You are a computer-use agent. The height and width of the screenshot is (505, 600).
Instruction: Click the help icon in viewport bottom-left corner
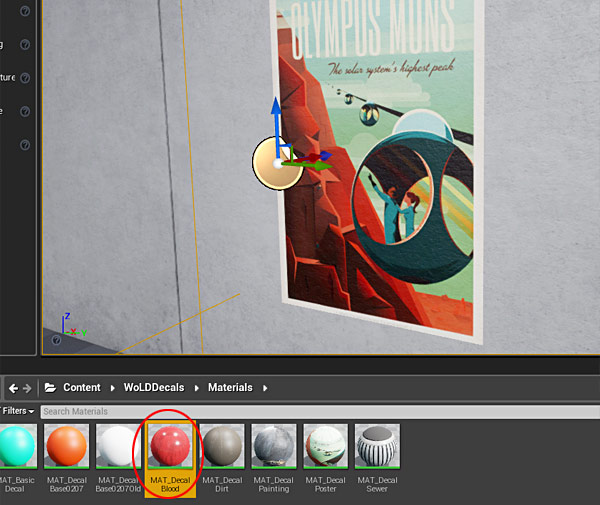[56, 341]
